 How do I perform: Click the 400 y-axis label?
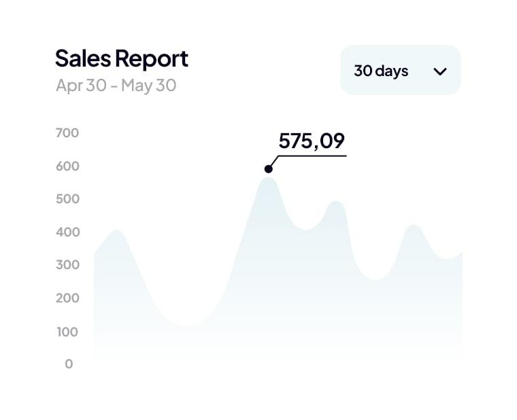click(x=67, y=232)
